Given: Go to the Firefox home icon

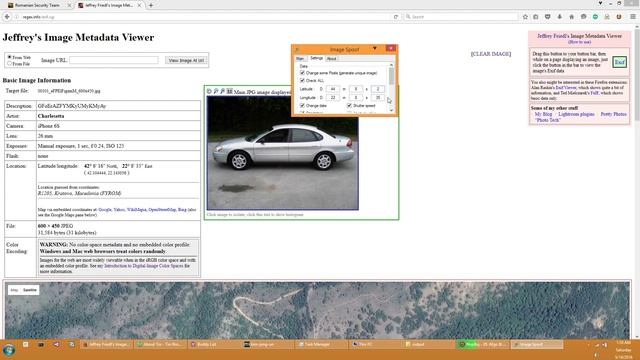Looking at the screenshot, I should [571, 17].
